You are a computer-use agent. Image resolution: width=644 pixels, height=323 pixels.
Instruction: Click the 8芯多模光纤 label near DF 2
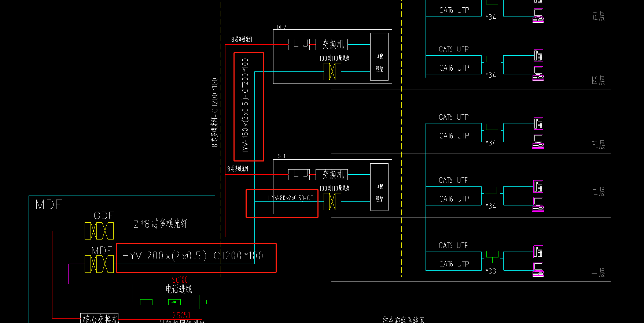(x=242, y=39)
